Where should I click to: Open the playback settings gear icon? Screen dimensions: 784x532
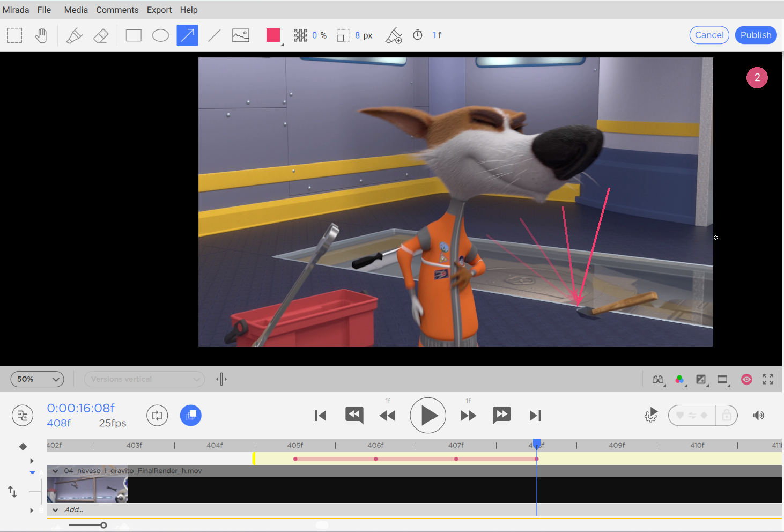tap(651, 415)
